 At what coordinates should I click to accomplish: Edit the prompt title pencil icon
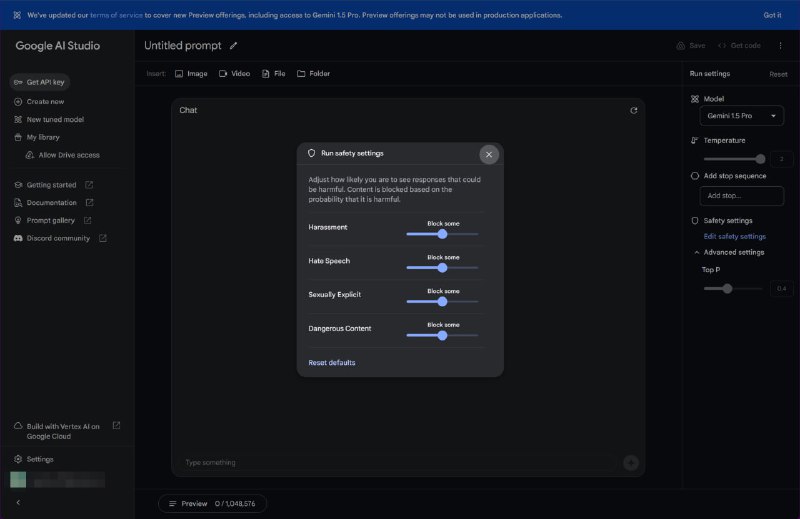pyautogui.click(x=233, y=46)
